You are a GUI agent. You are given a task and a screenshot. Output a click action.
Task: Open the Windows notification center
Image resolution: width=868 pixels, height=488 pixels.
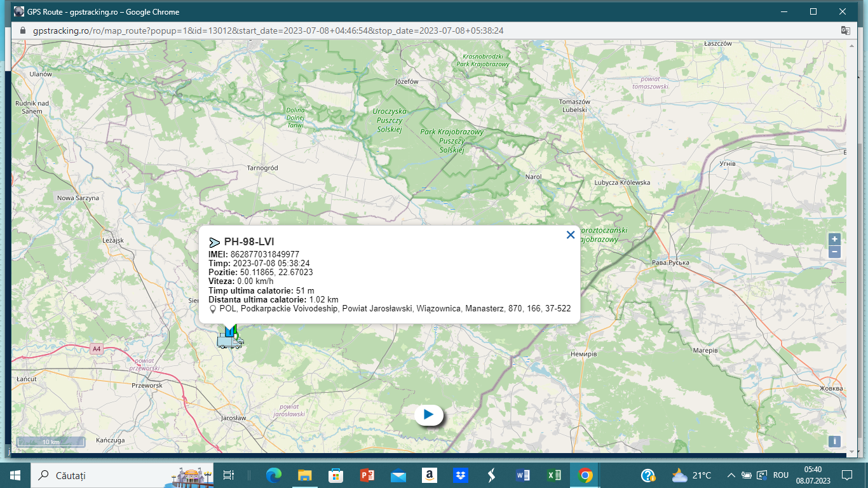click(846, 475)
